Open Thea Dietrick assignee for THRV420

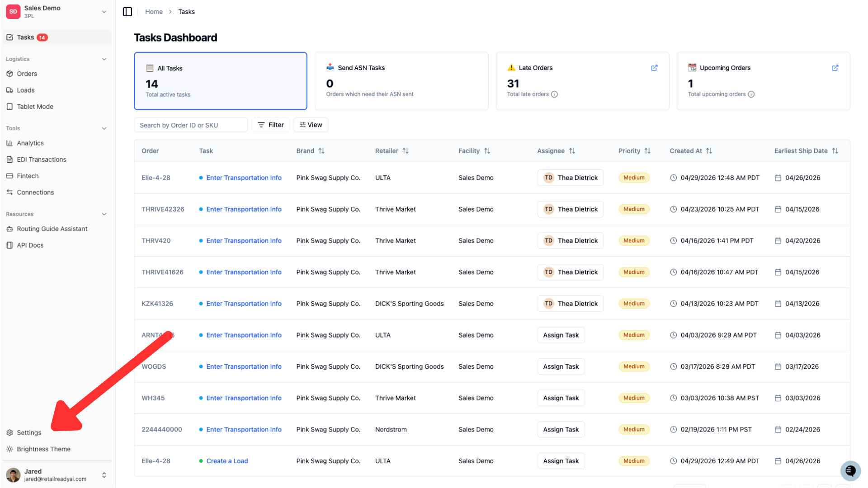[570, 241]
